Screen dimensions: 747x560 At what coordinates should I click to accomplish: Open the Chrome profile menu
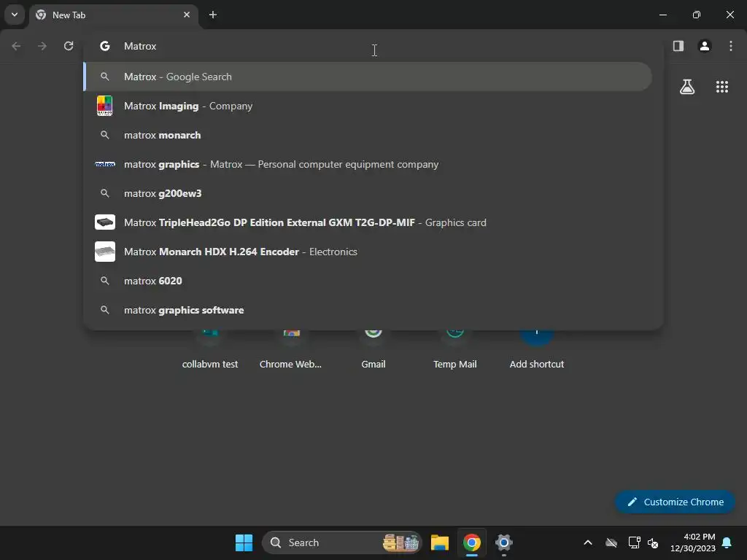click(705, 46)
